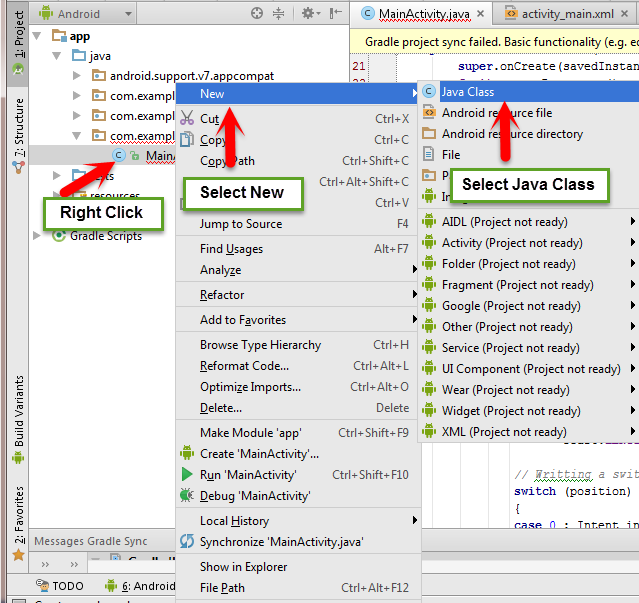639x603 pixels.
Task: Open the TODO tool window
Action: (x=60, y=586)
